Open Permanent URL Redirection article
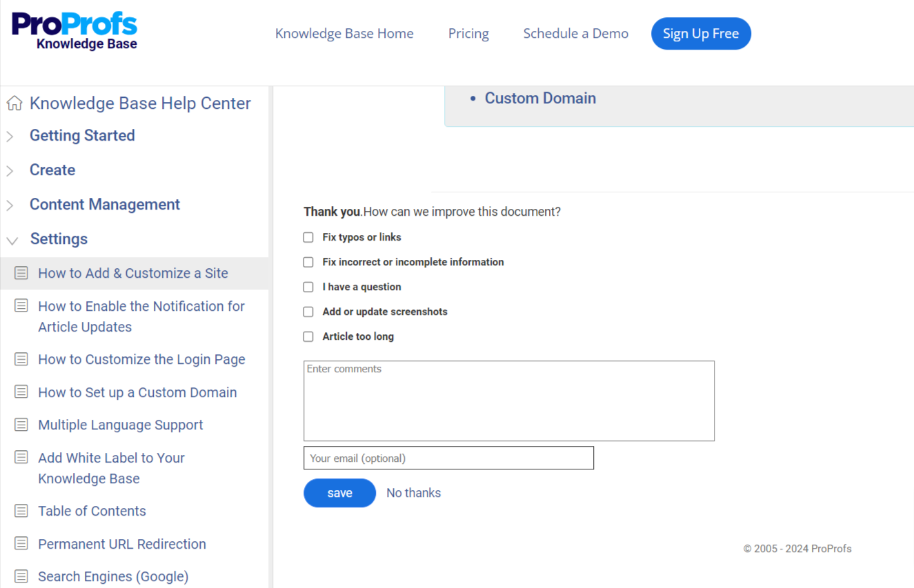 [x=122, y=544]
